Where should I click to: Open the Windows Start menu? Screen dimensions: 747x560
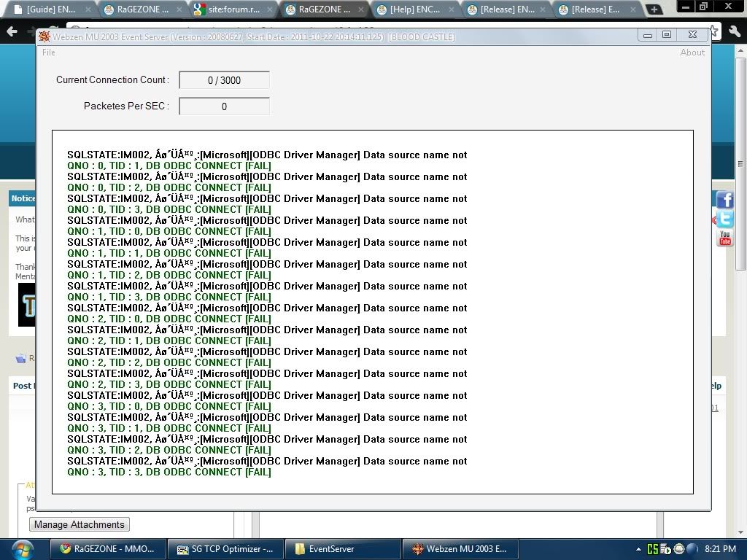22,549
